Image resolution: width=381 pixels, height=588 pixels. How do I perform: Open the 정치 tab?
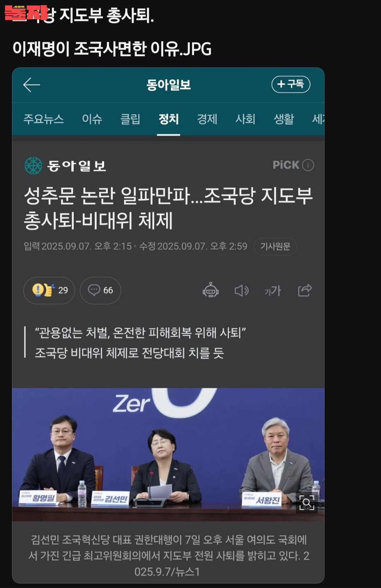point(169,119)
